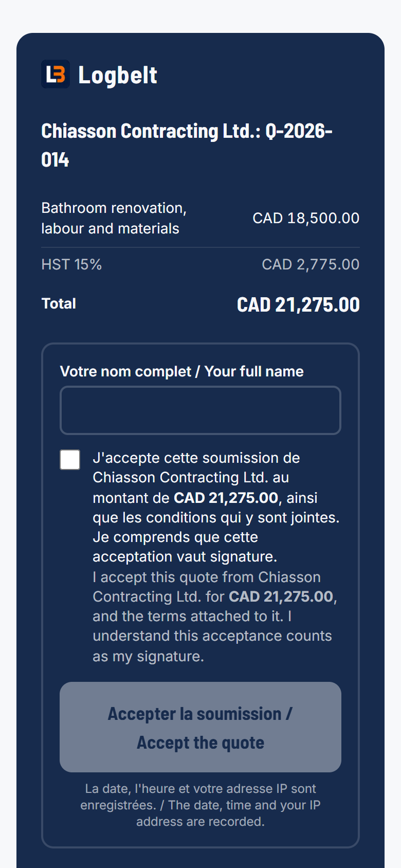Click the IP address recording notice
The height and width of the screenshot is (868, 401).
pos(200,805)
